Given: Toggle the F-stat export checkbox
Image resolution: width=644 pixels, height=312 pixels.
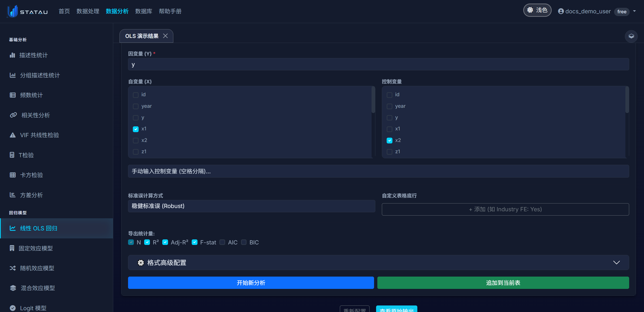Looking at the screenshot, I should click(x=194, y=242).
